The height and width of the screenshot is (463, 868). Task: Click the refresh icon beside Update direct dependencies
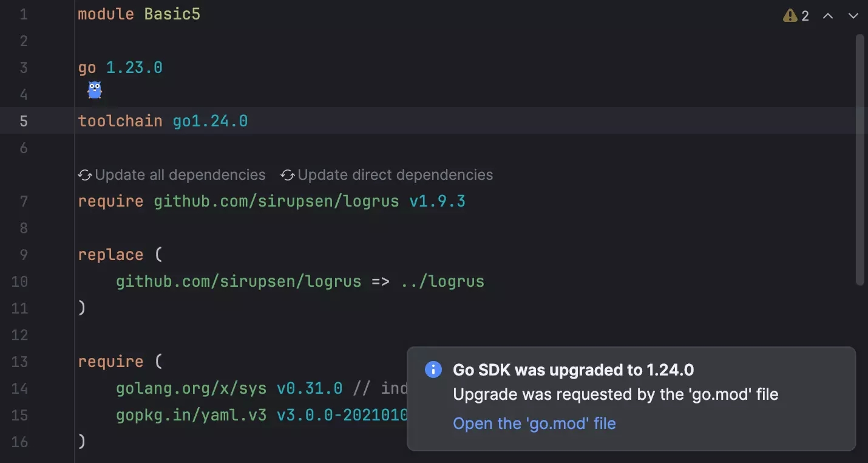click(287, 175)
